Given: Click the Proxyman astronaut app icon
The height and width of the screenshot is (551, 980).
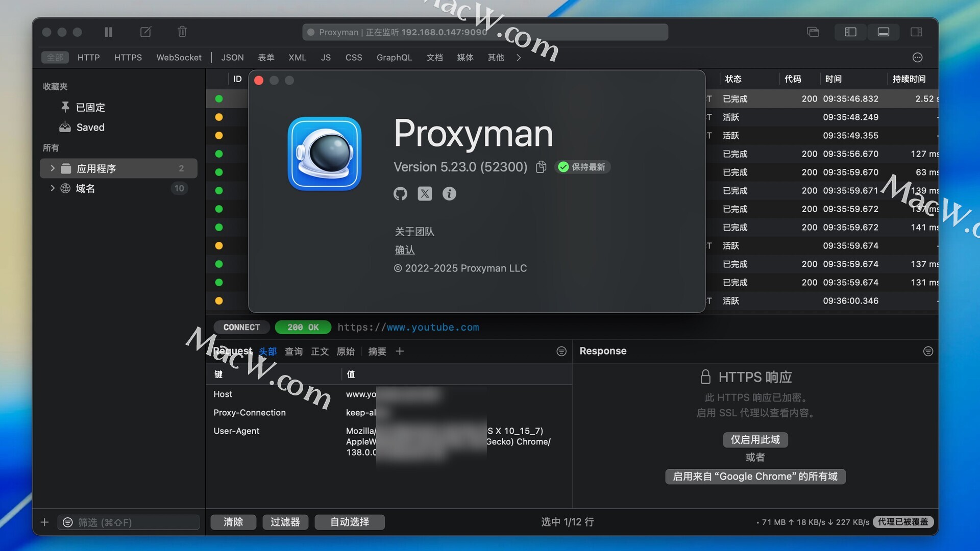Looking at the screenshot, I should click(x=325, y=154).
